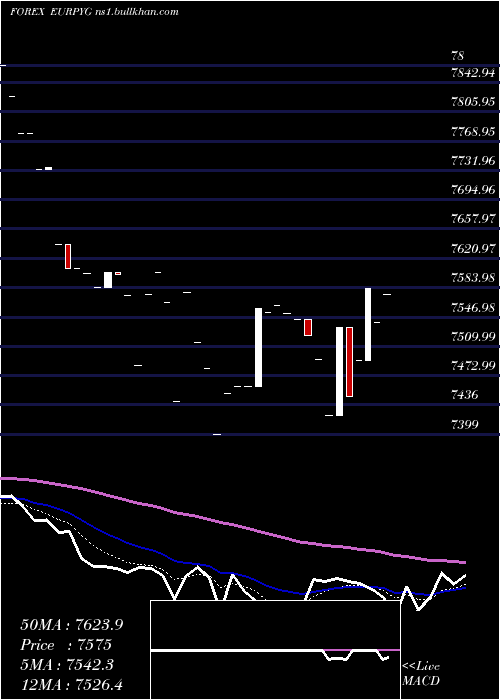Click the 7805.95 price level label
This screenshot has height=700, width=500.
pyautogui.click(x=473, y=102)
